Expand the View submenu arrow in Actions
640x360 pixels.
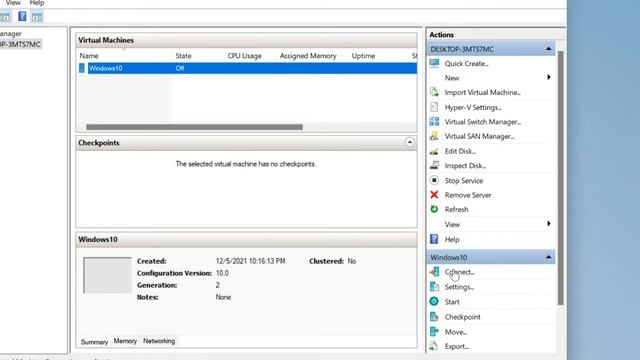pos(549,224)
